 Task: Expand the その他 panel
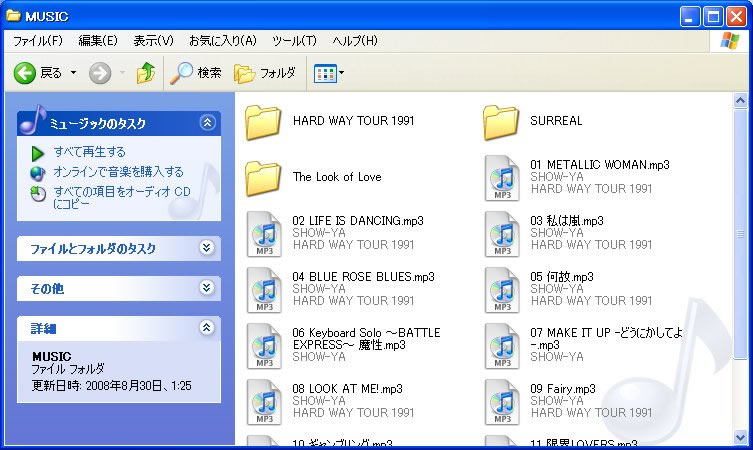tap(206, 288)
